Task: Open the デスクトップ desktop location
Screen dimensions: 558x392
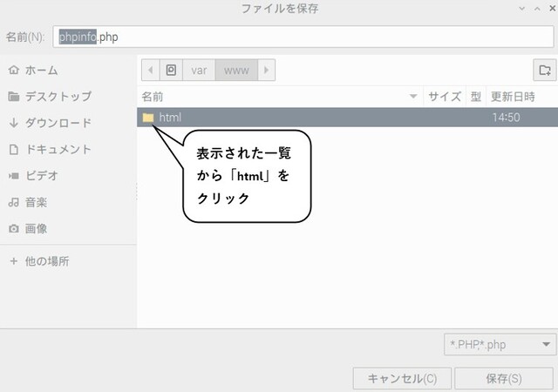Action: pos(51,97)
